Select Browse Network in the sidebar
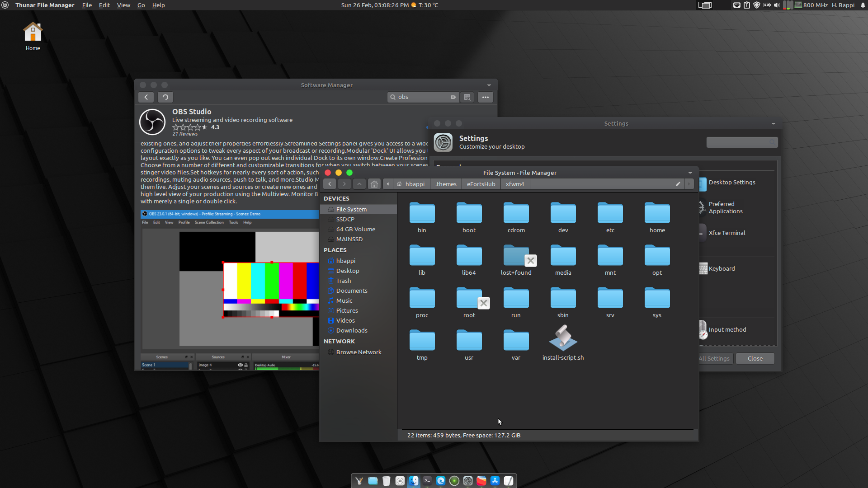This screenshot has width=868, height=488. pyautogui.click(x=359, y=352)
